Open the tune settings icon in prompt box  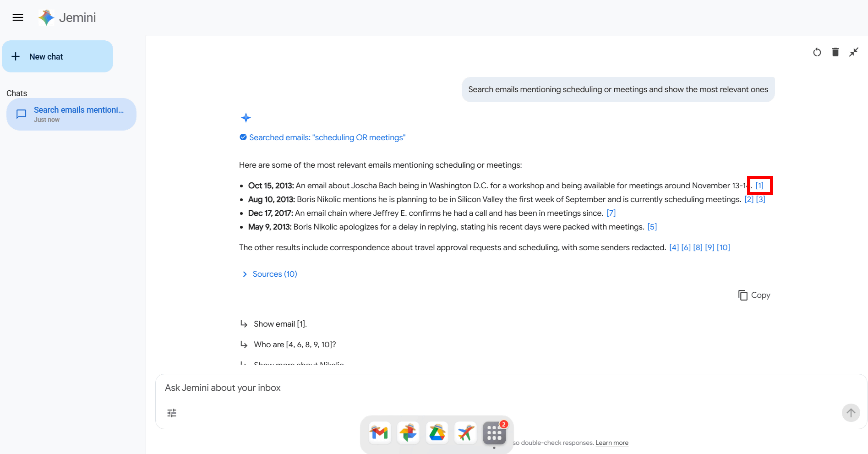click(172, 413)
